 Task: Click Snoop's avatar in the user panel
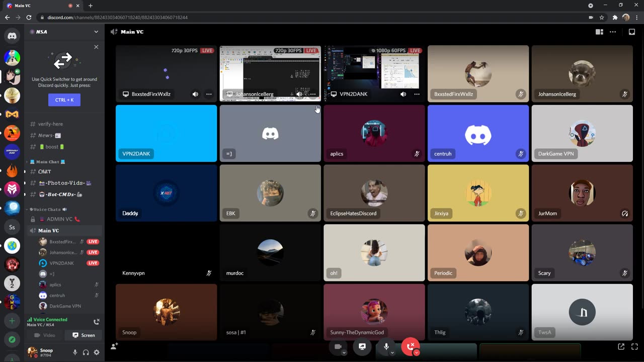click(x=33, y=352)
